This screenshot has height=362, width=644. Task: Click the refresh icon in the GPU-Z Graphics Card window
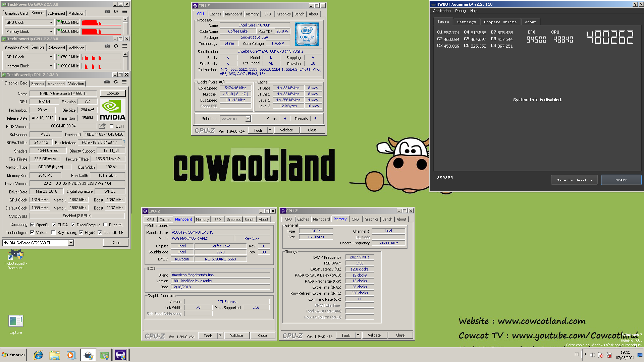(115, 82)
